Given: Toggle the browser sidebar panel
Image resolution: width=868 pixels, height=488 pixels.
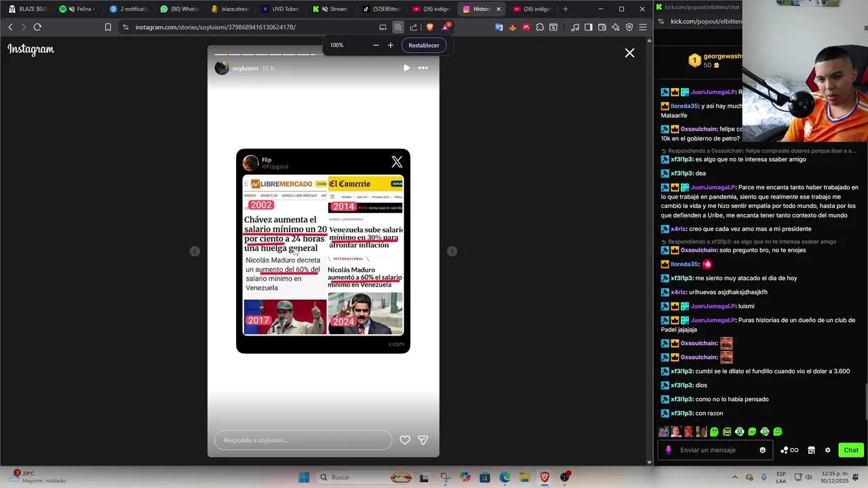Looking at the screenshot, I should pyautogui.click(x=589, y=27).
